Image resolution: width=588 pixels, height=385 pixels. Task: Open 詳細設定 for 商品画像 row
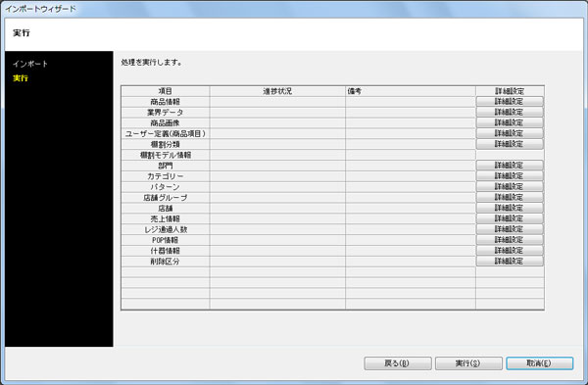click(510, 122)
